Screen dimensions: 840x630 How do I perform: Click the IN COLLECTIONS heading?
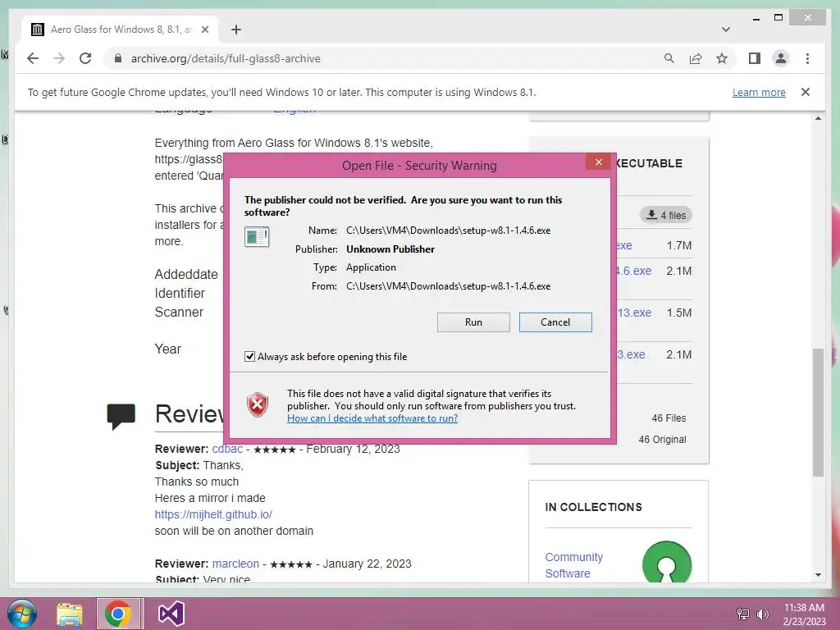(593, 507)
